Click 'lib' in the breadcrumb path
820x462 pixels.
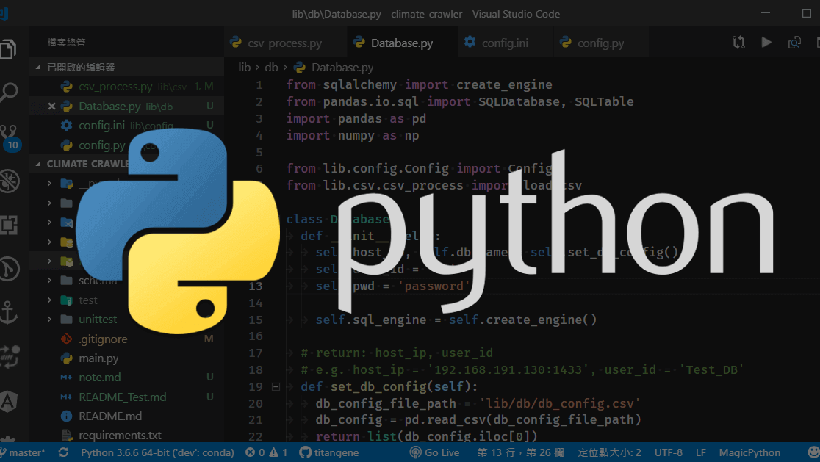244,67
